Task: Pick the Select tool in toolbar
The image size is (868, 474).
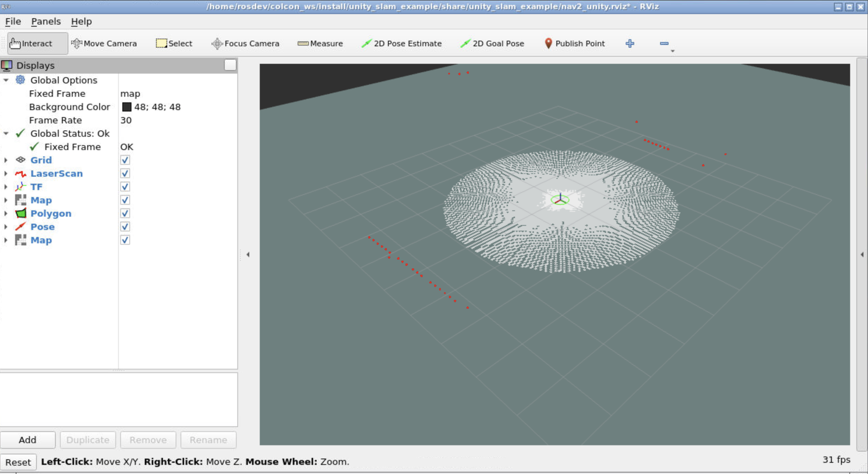Action: pos(174,43)
